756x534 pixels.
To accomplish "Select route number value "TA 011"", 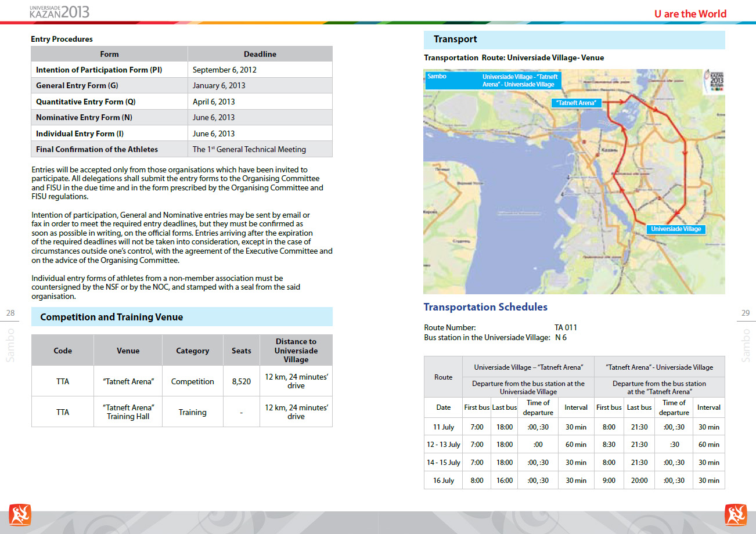I will (x=566, y=327).
